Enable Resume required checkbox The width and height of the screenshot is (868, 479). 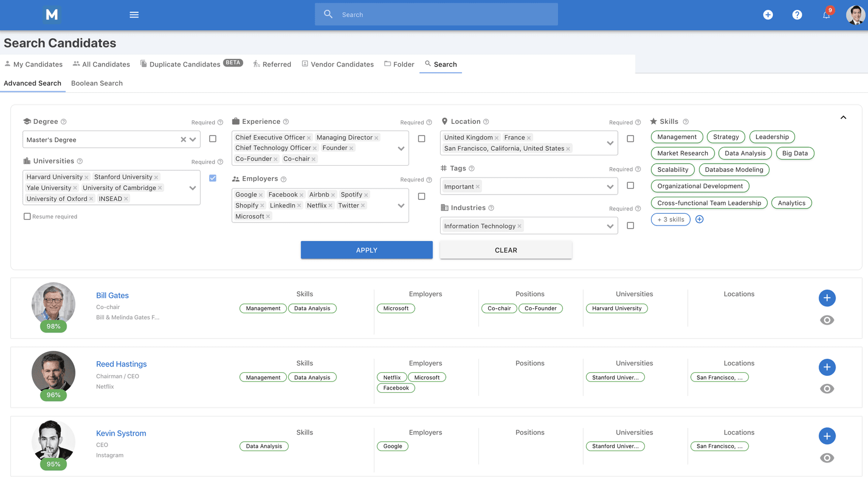[x=27, y=217]
